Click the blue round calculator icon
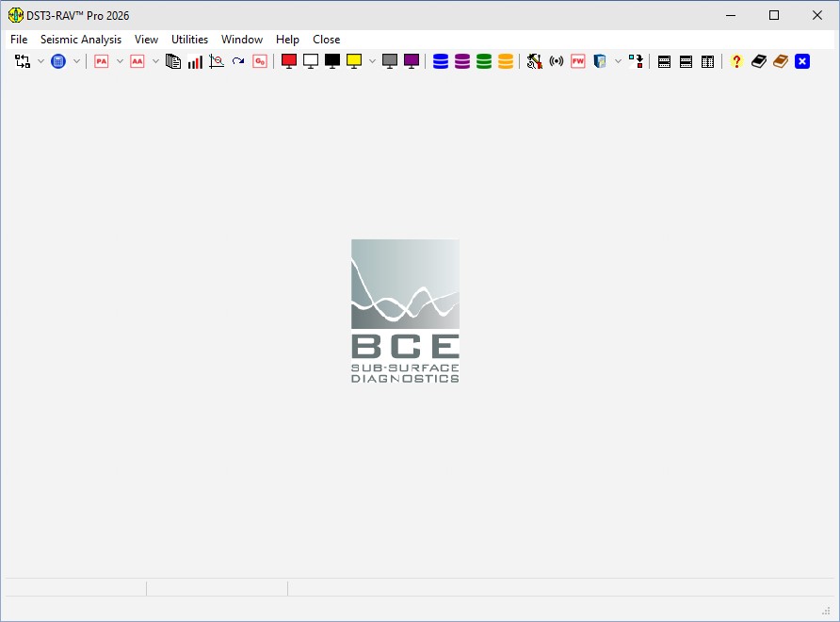 coord(57,61)
